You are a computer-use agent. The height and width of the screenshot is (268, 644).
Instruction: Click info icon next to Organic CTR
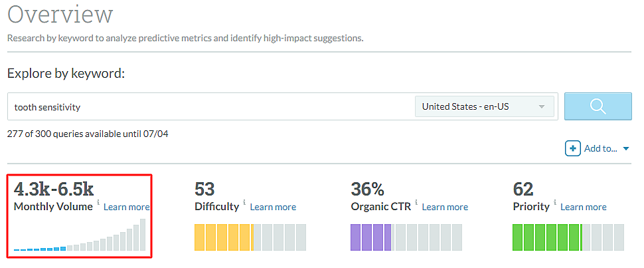[416, 203]
